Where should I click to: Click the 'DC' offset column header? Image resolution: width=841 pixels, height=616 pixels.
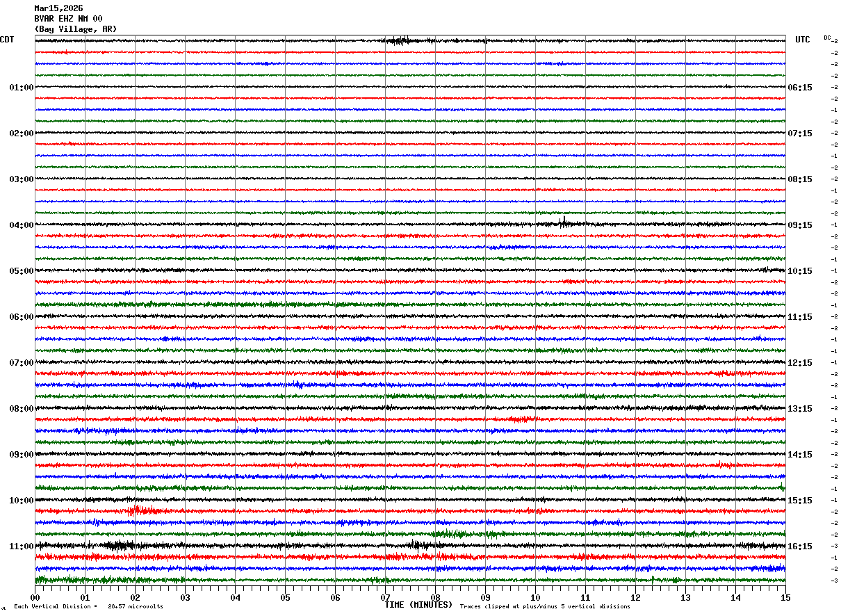point(827,38)
